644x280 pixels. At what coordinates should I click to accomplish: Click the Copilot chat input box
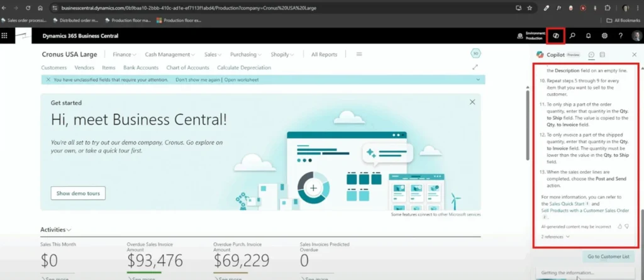[x=586, y=272]
